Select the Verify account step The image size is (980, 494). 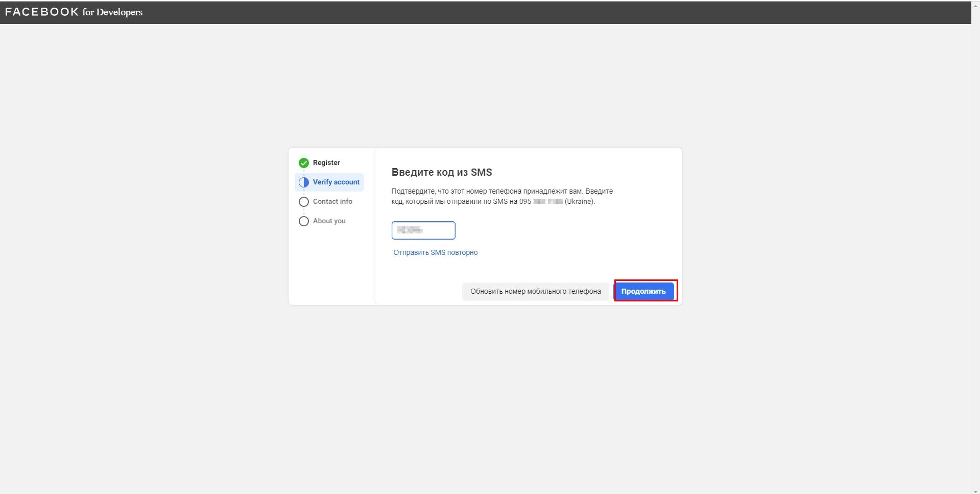[329, 182]
